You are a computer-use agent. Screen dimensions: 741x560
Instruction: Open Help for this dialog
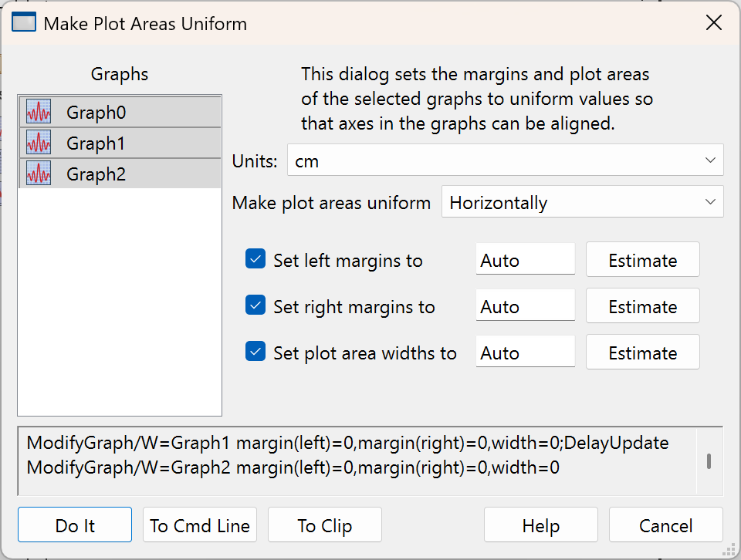coord(540,525)
